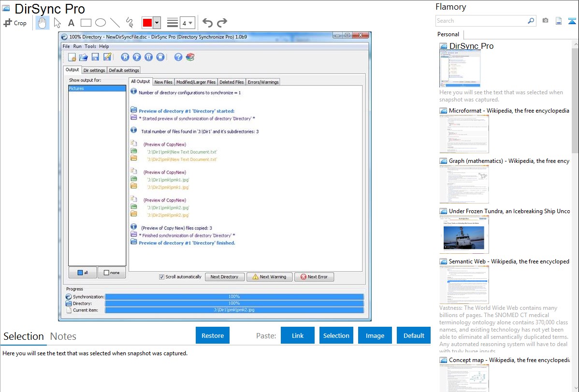
Task: Open Help menu in DirSync Pro window
Action: click(104, 46)
